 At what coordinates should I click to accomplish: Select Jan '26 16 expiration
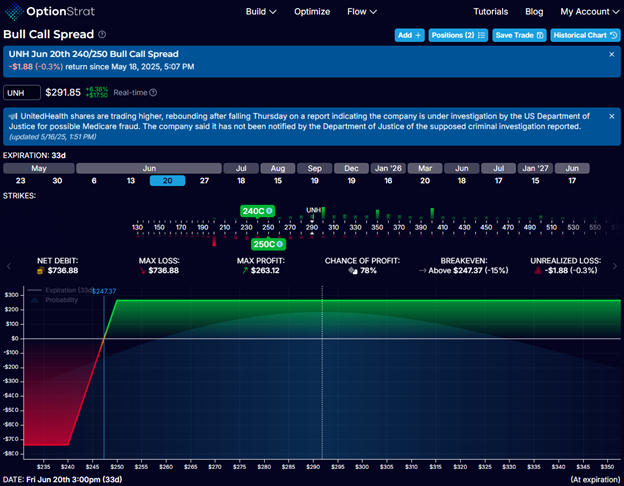tap(388, 181)
